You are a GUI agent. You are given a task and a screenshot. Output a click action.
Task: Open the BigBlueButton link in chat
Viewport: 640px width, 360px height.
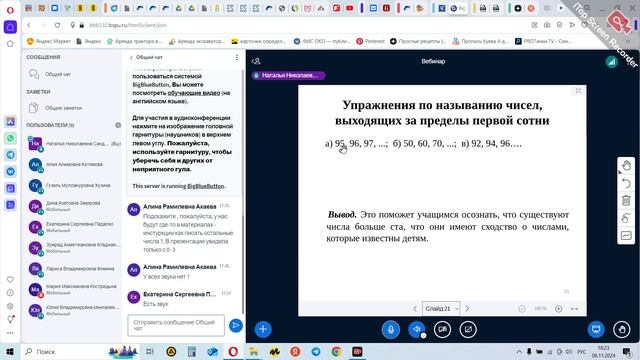click(205, 186)
